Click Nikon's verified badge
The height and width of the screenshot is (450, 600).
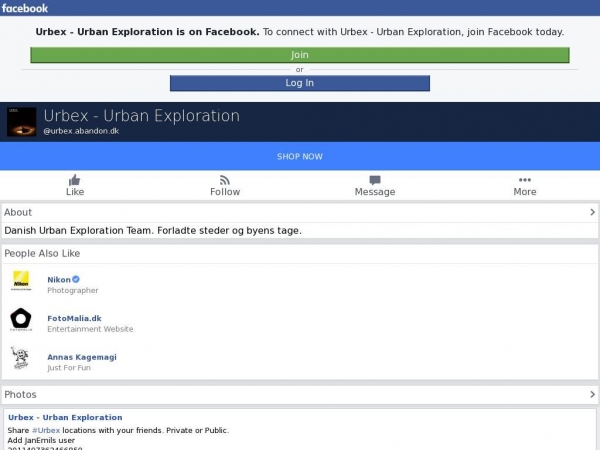pyautogui.click(x=76, y=279)
